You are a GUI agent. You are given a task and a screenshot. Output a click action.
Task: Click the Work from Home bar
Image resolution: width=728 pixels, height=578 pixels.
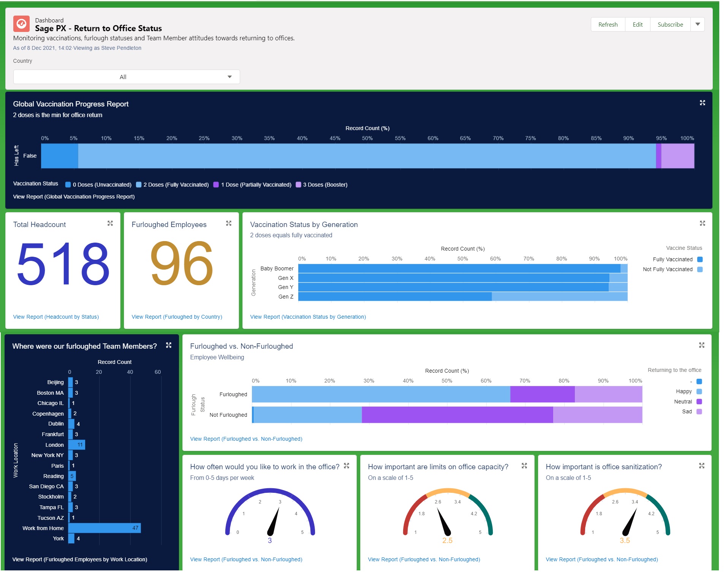(104, 528)
